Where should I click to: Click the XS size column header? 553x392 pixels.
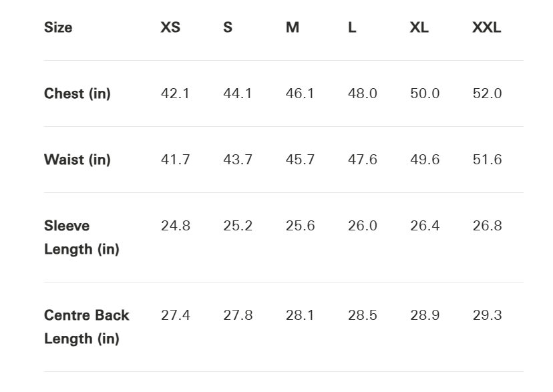[170, 27]
